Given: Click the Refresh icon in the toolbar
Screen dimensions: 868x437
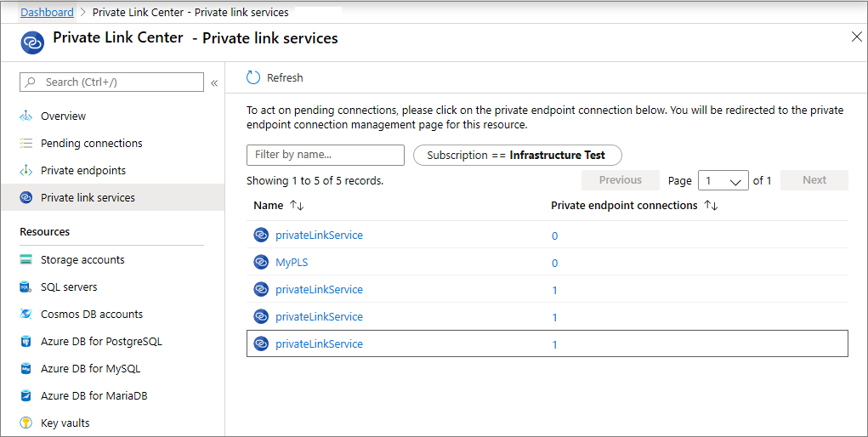Looking at the screenshot, I should click(x=253, y=77).
